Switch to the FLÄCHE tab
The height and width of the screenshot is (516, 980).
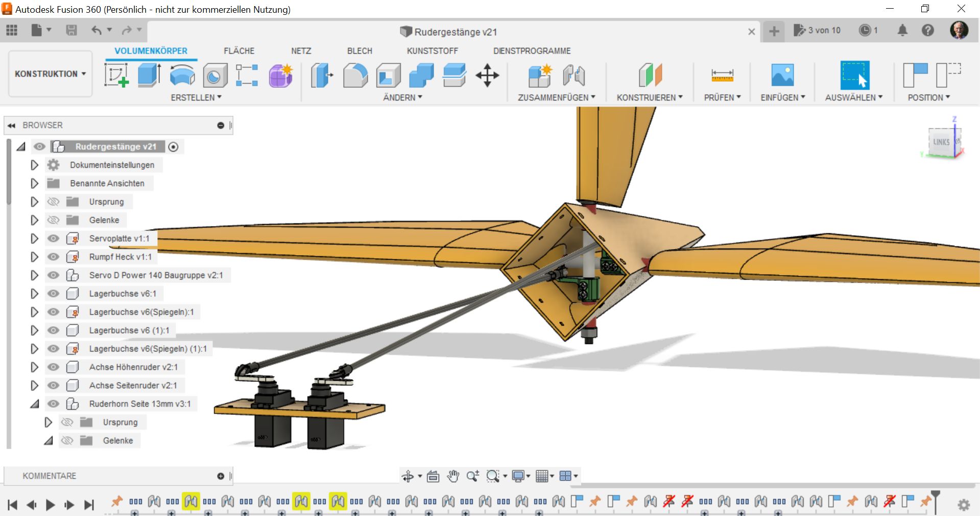239,51
